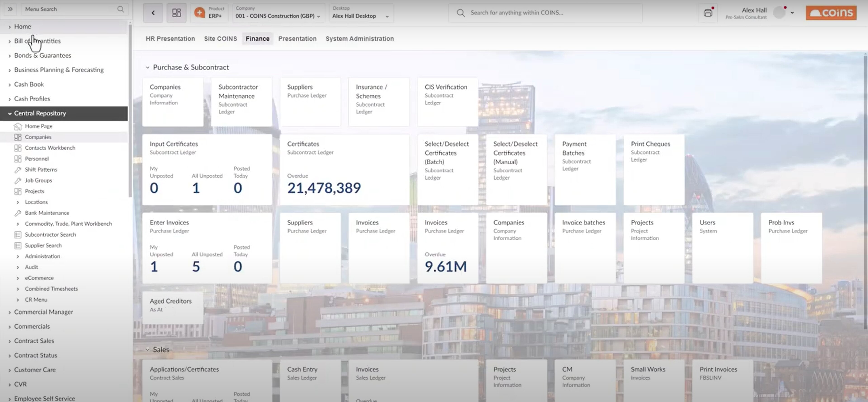This screenshot has width=868, height=402.
Task: Collapse sidebar with double-chevron icon
Action: [10, 9]
